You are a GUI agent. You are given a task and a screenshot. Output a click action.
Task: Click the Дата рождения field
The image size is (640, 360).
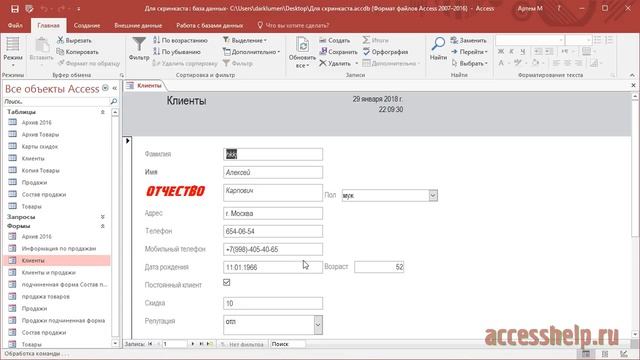pos(273,267)
